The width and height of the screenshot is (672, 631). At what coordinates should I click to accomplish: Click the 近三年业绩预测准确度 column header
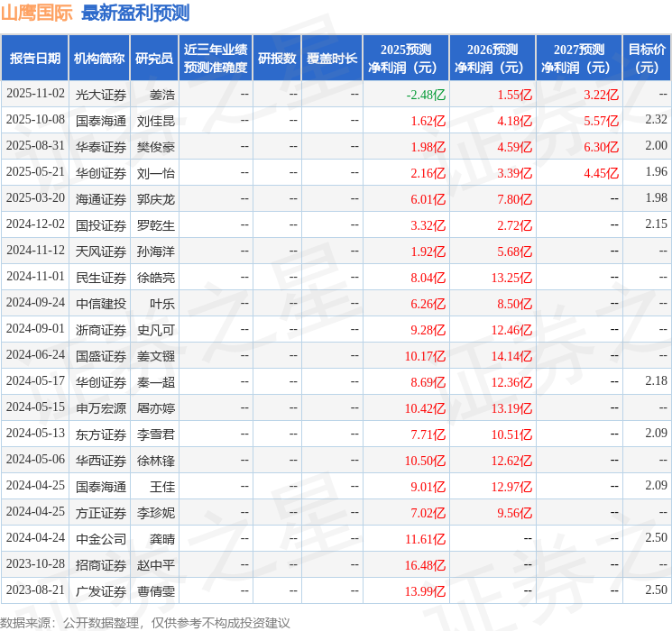(215, 59)
